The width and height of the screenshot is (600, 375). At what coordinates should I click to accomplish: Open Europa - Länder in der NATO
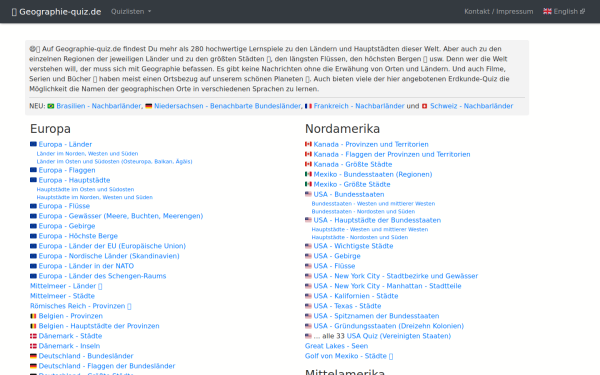coord(86,266)
